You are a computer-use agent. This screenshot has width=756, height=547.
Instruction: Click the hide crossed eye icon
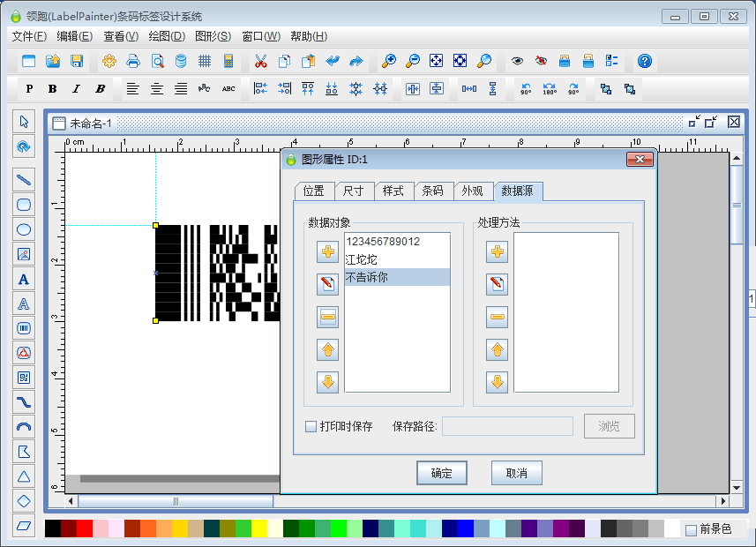point(541,61)
